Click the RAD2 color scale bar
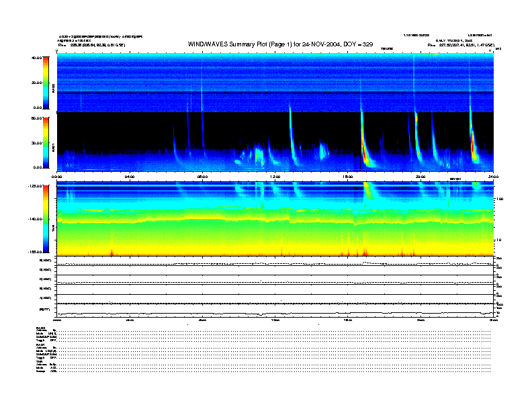The height and width of the screenshot is (411, 532). point(45,82)
